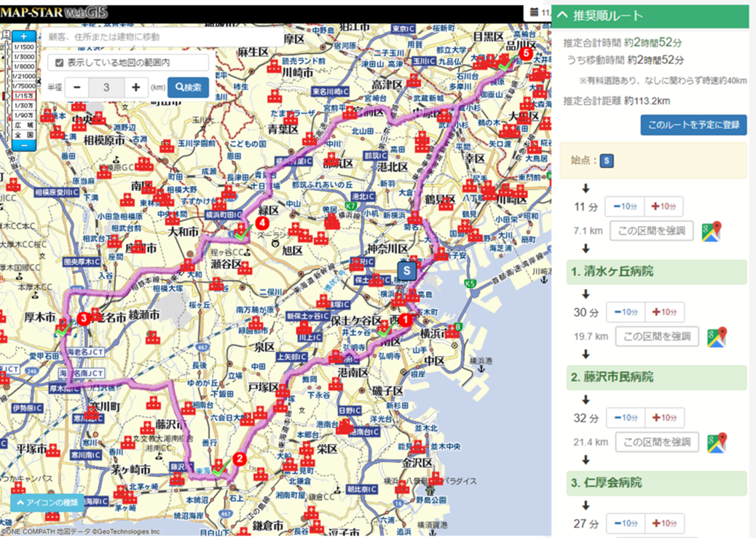Click the green K5 route shield on the map
Image resolution: width=756 pixels, height=538 pixels.
(x=470, y=284)
